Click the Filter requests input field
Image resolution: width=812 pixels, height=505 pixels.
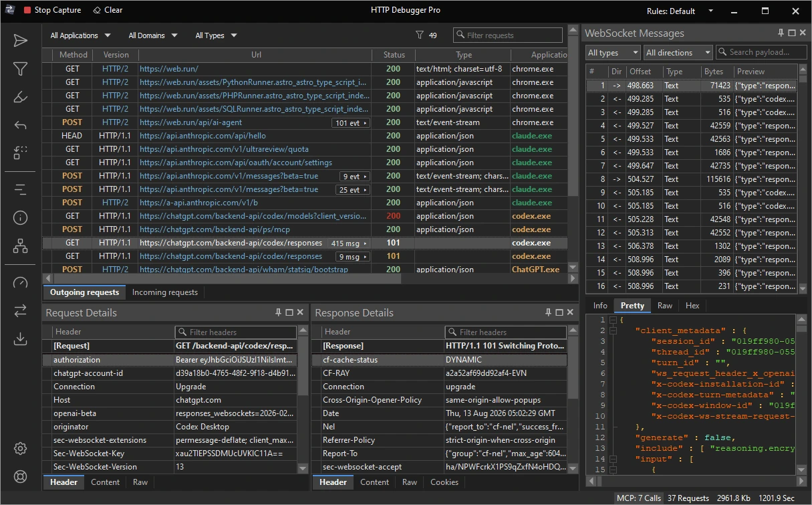[508, 35]
